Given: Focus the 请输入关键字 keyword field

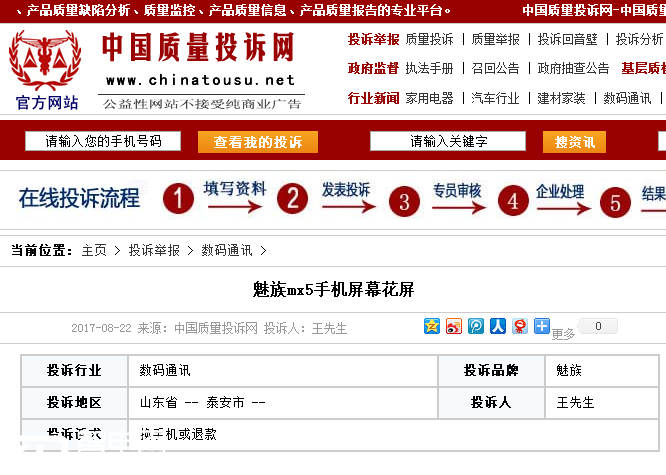Looking at the screenshot, I should pos(448,141).
